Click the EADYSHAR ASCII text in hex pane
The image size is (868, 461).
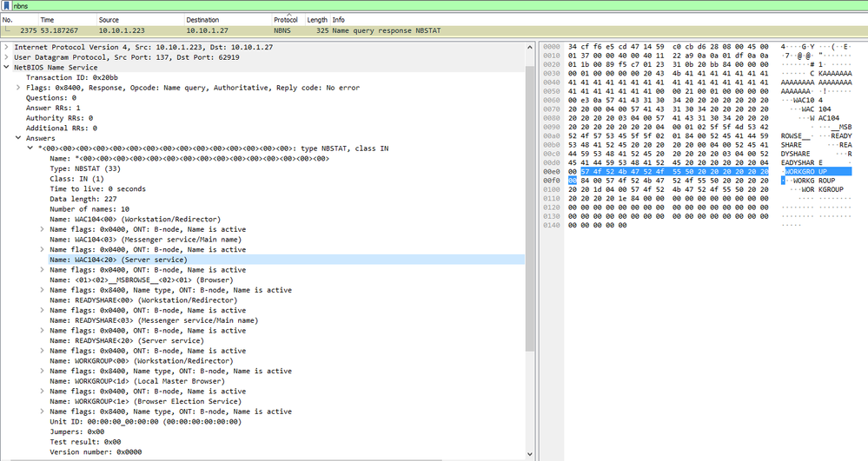(x=797, y=162)
